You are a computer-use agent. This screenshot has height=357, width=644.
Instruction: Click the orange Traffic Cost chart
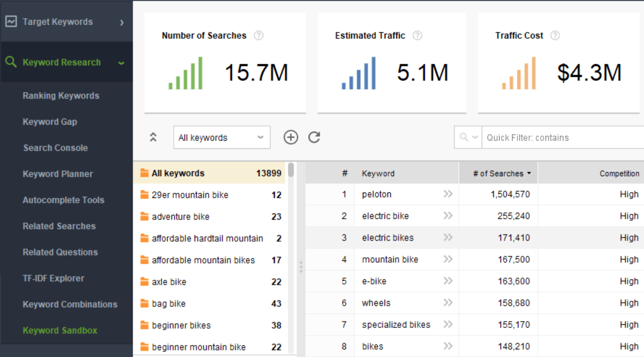pos(519,73)
